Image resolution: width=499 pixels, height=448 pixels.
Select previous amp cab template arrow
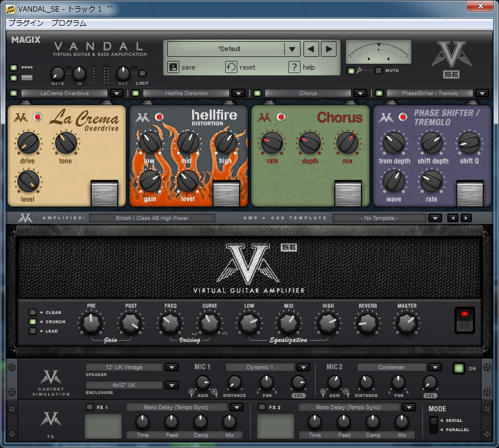click(453, 218)
